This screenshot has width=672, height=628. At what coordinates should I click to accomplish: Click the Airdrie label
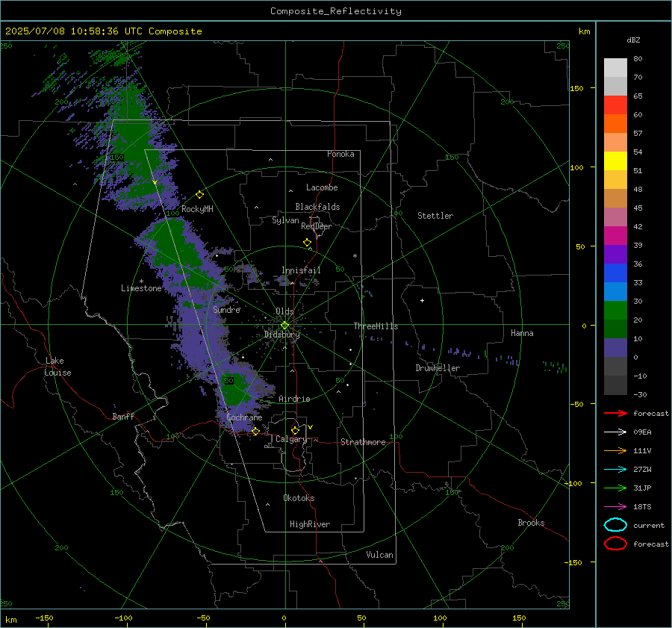click(x=294, y=399)
